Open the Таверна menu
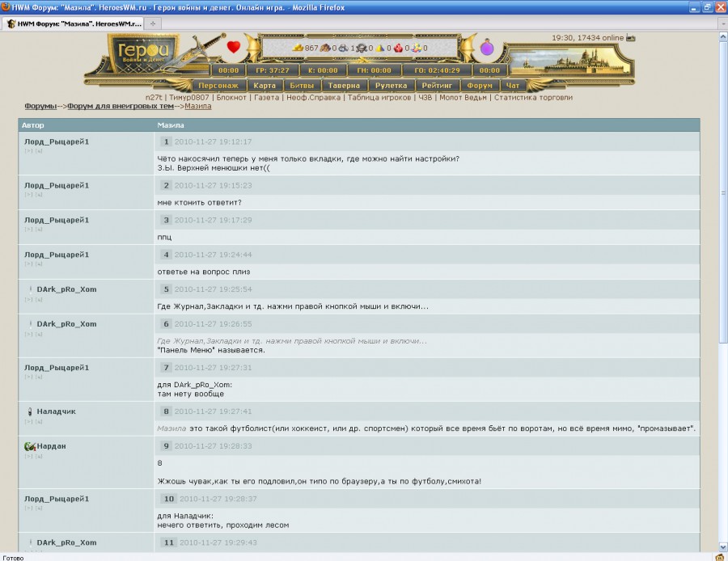728x561 pixels. click(x=344, y=86)
